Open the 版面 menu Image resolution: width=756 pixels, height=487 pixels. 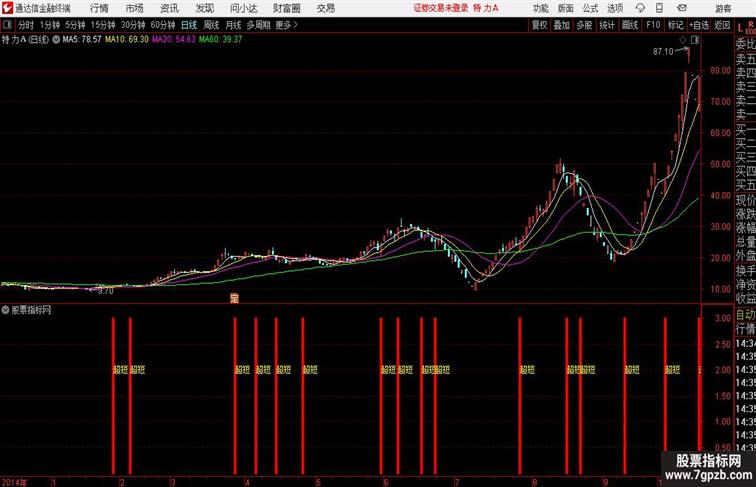tap(566, 8)
